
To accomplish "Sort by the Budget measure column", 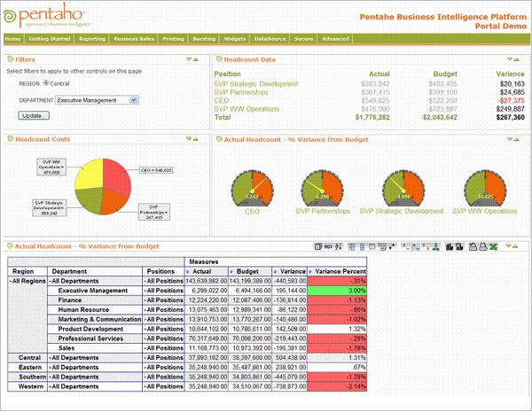I will pyautogui.click(x=231, y=272).
